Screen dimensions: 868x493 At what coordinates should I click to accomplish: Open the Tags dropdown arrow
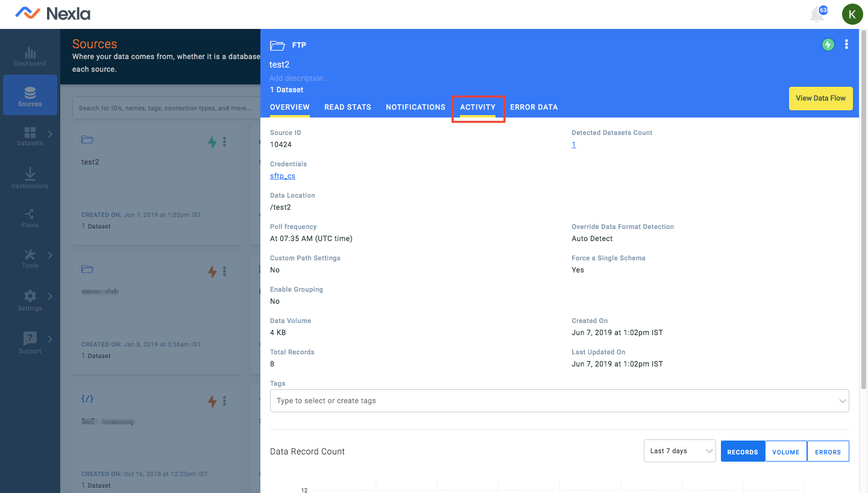(x=842, y=401)
